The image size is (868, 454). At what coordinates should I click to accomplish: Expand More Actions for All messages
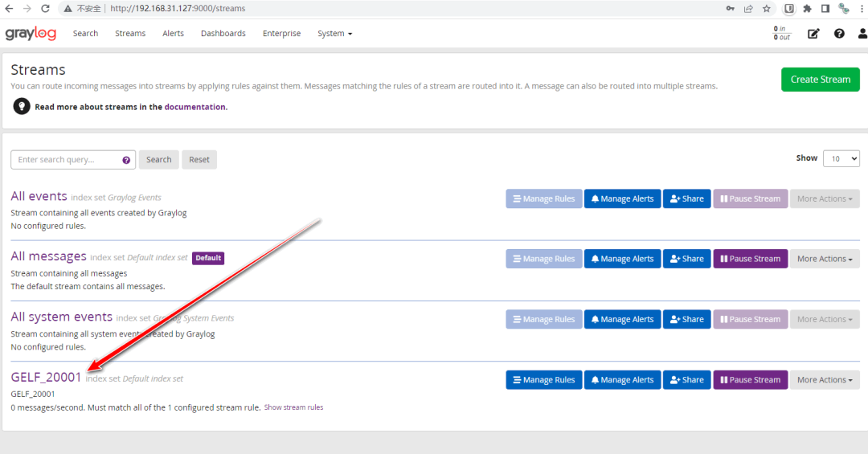[x=825, y=259]
